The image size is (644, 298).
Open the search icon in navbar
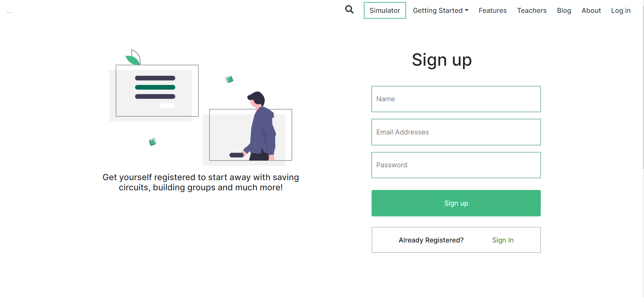click(349, 10)
